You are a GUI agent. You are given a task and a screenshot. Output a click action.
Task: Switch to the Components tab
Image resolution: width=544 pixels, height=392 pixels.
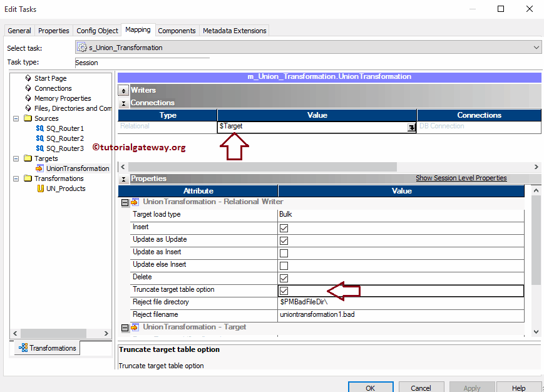tap(177, 30)
